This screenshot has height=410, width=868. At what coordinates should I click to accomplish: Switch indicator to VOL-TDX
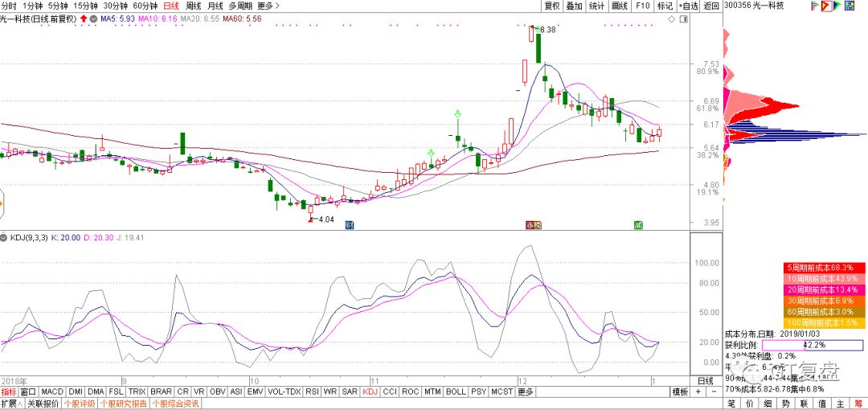point(284,392)
